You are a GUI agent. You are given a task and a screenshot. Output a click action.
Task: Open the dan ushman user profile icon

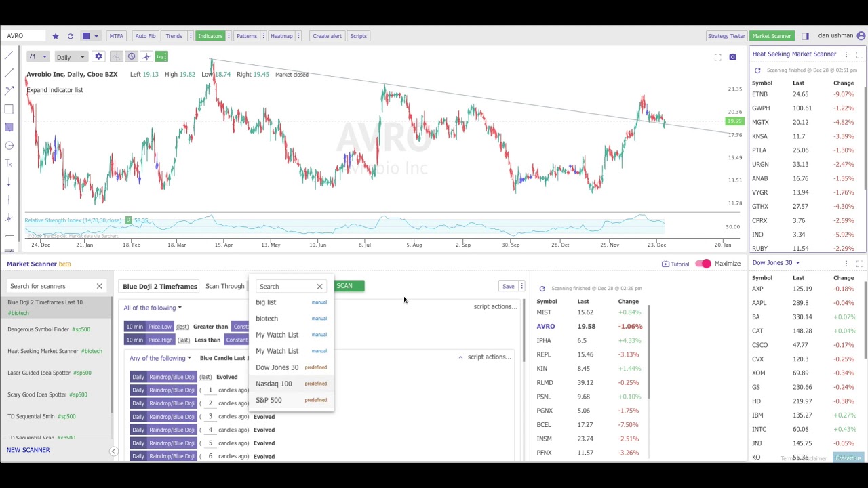861,36
